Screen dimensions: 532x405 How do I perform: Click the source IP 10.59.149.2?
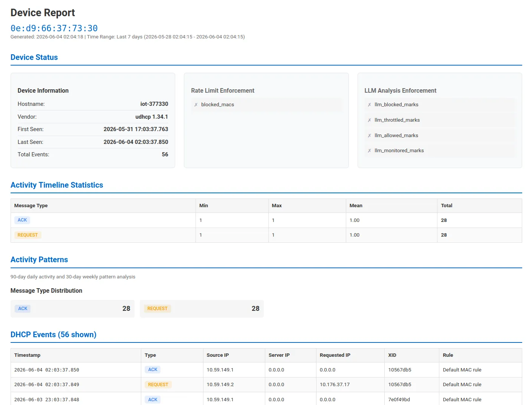pos(220,385)
